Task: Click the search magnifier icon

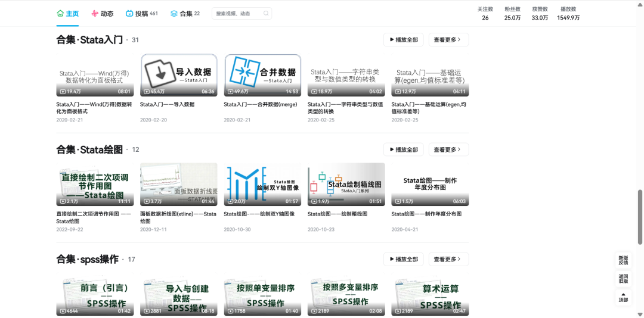Action: click(265, 13)
